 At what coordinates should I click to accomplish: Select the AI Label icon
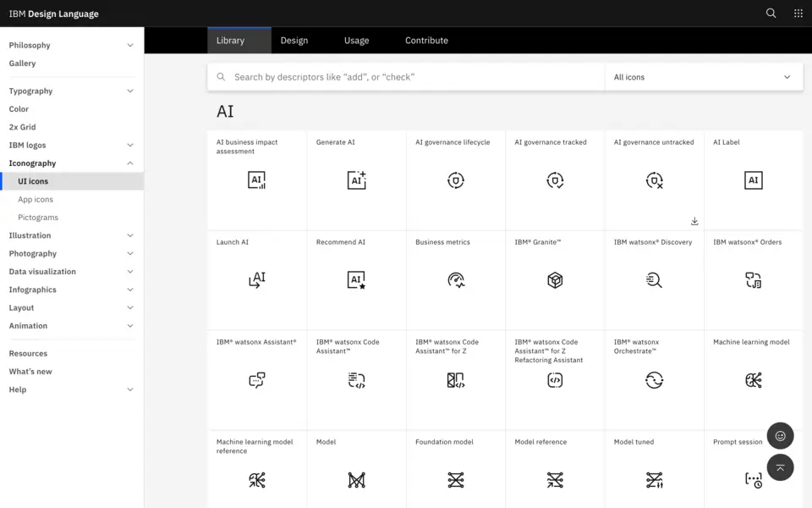coord(754,179)
